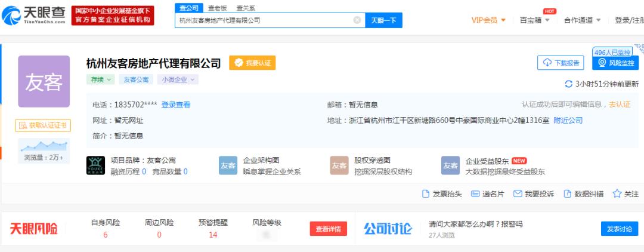Click 查看详情 red button

tap(328, 229)
